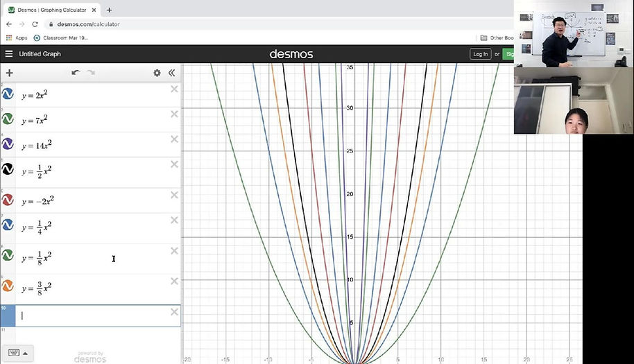Select the teacher whiteboard video thumbnail
634x364 pixels.
[574, 33]
